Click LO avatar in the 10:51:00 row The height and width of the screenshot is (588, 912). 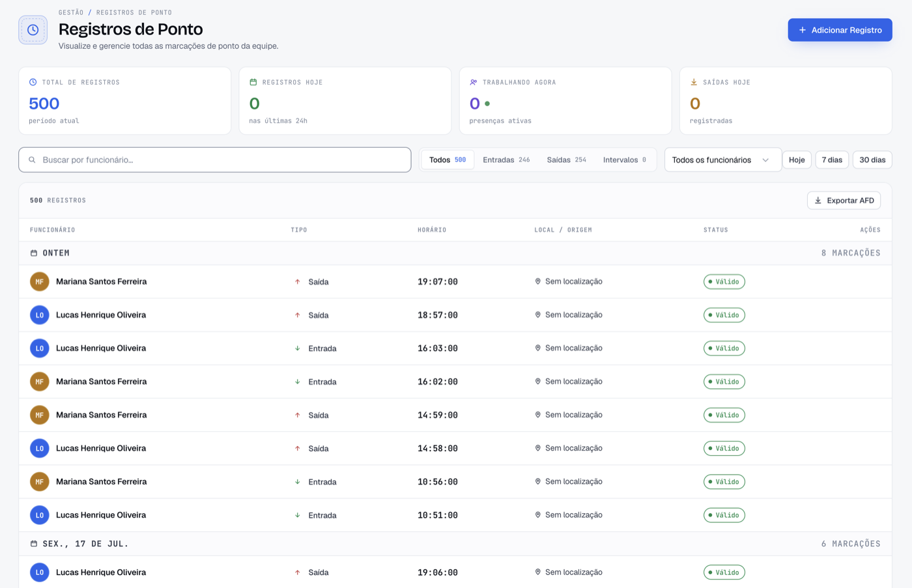[40, 514]
